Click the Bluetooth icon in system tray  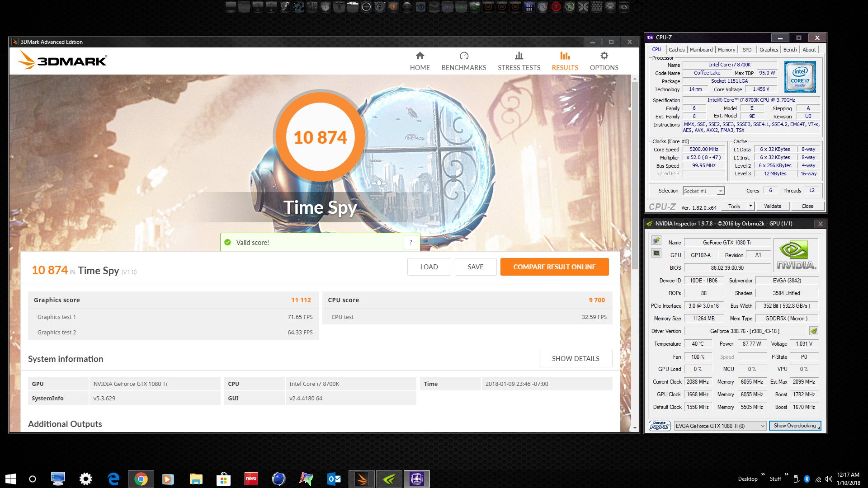(807, 479)
